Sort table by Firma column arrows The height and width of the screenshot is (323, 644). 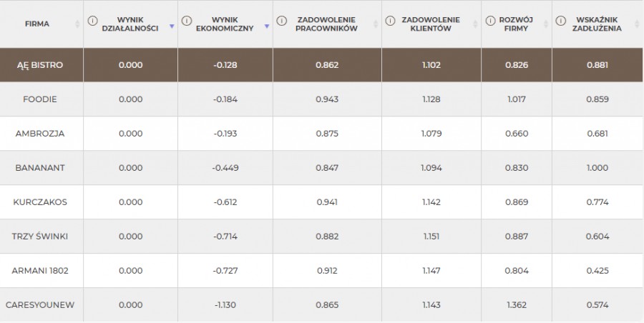point(77,24)
